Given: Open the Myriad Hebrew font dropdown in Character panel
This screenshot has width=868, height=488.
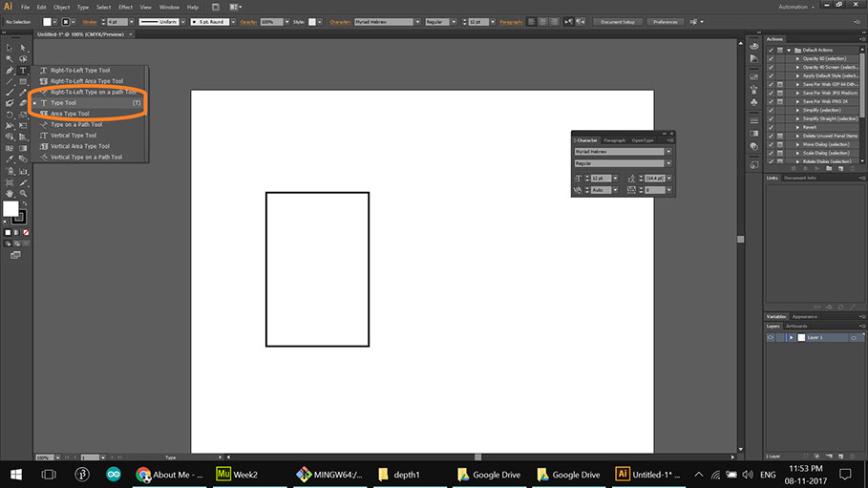Looking at the screenshot, I should [x=668, y=151].
